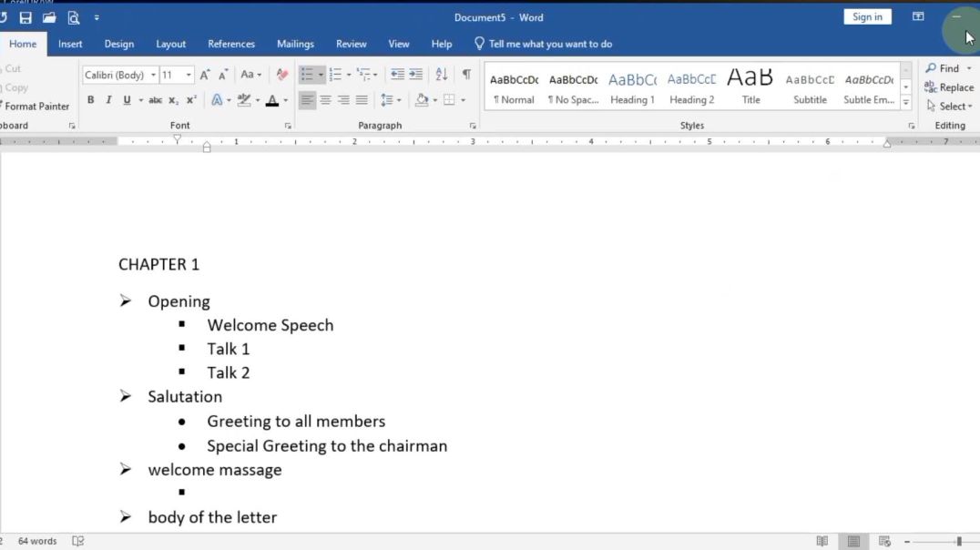Open Replace in the Editing group
Screen dimensions: 980x550
point(950,87)
